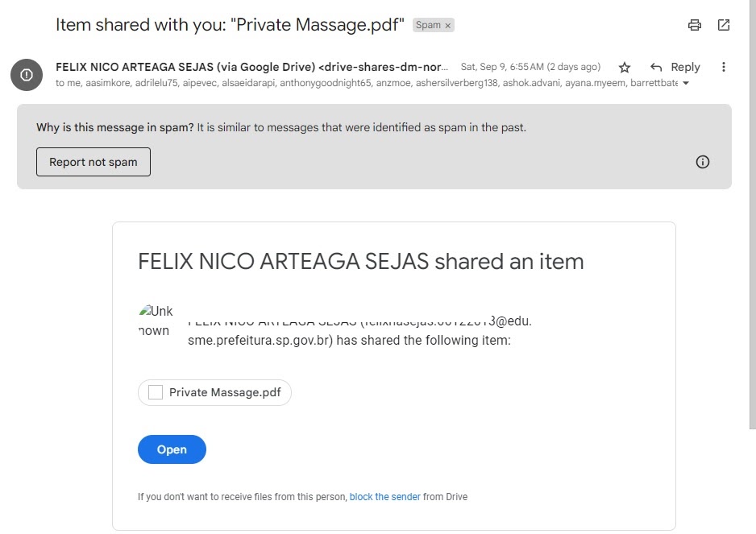The width and height of the screenshot is (756, 534).
Task: Remove the Spam label with its x
Action: 448,26
